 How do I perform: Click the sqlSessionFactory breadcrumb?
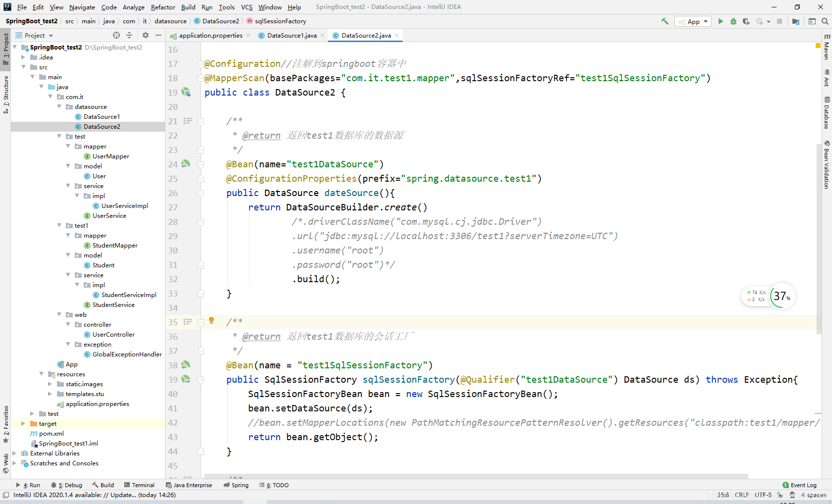(276, 21)
